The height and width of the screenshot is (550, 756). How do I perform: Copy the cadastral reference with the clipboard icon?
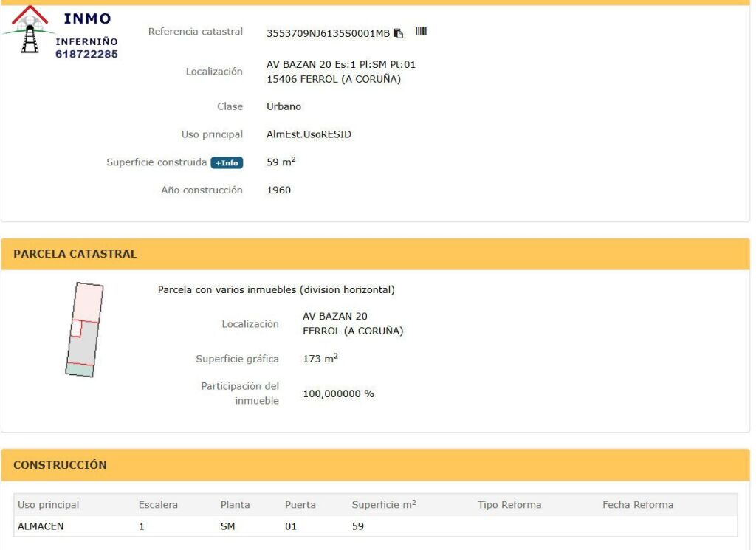coord(398,33)
